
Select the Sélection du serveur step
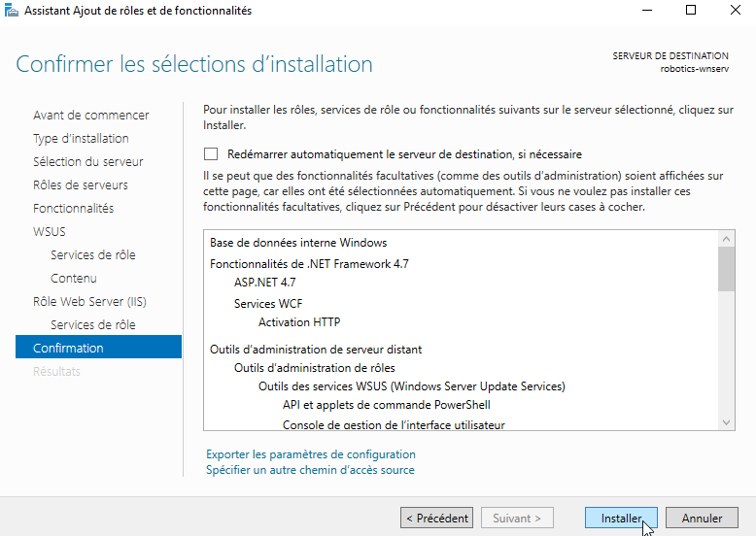tap(88, 162)
